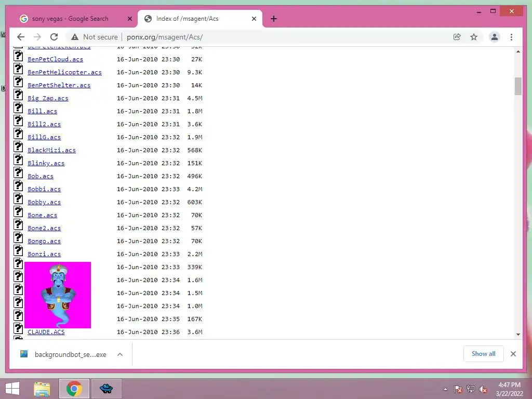Select the Index of /msagent/Acs tab
Image resolution: width=532 pixels, height=399 pixels.
coord(187,19)
